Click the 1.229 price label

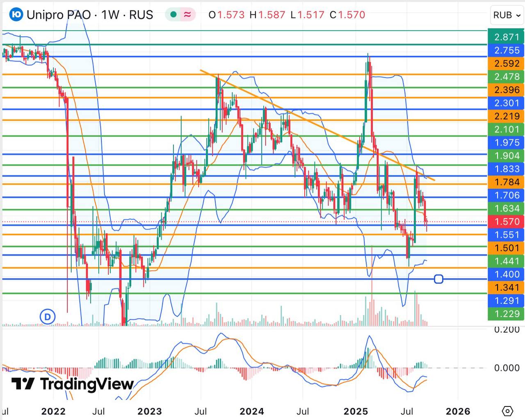[506, 314]
